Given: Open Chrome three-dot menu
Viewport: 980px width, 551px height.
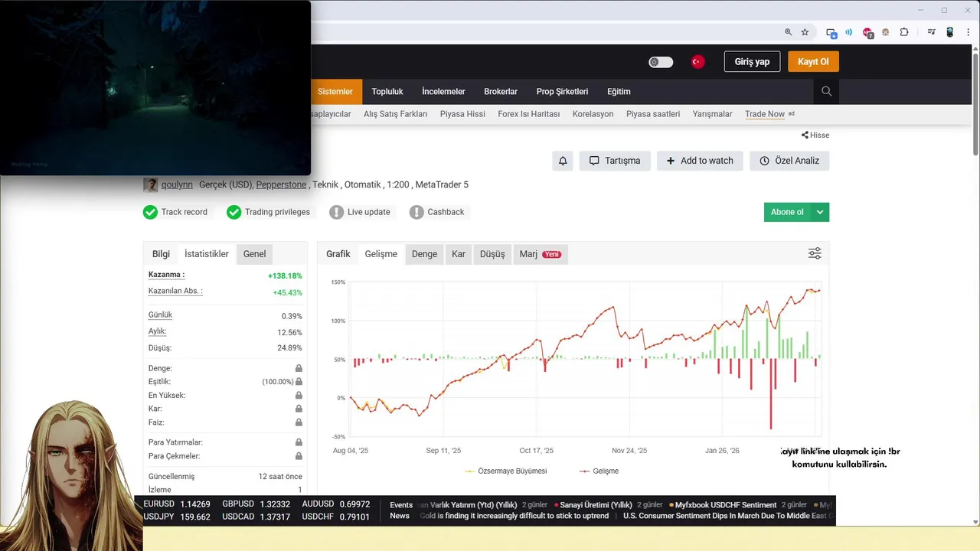Looking at the screenshot, I should pos(969,32).
